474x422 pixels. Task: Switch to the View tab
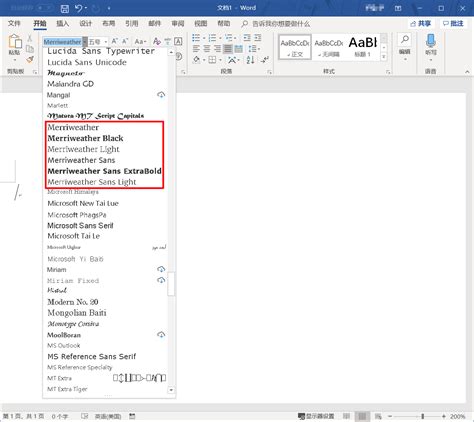[x=201, y=23]
